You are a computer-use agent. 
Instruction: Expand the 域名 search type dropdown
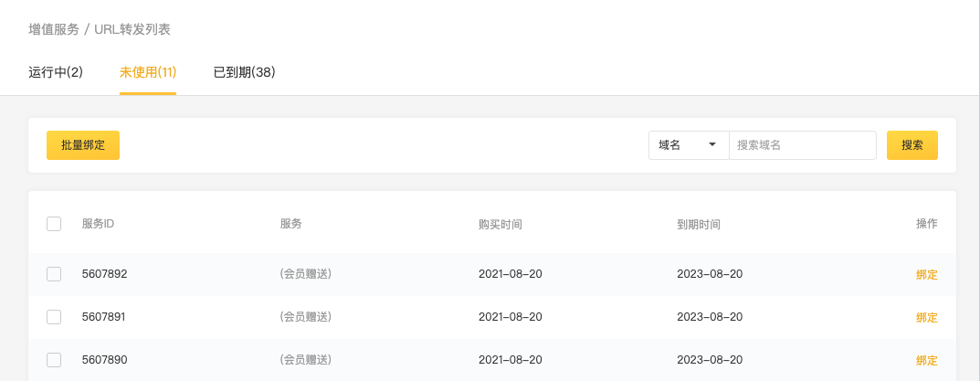[688, 145]
